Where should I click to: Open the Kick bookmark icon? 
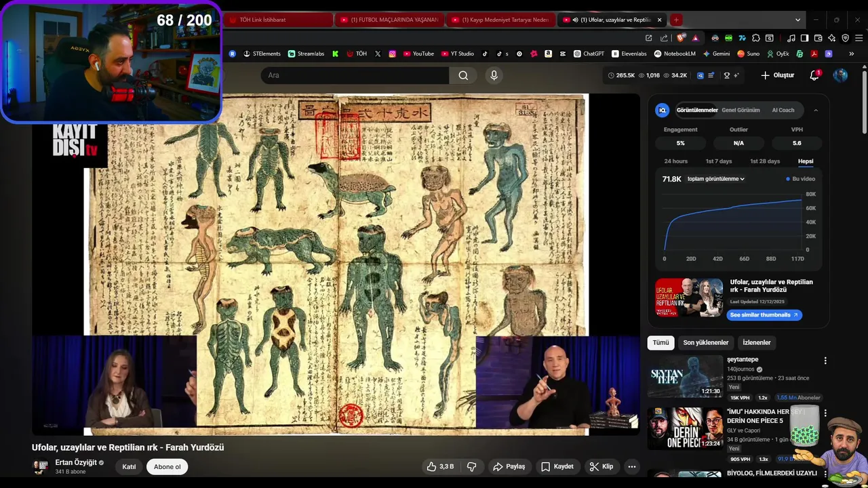pos(335,54)
